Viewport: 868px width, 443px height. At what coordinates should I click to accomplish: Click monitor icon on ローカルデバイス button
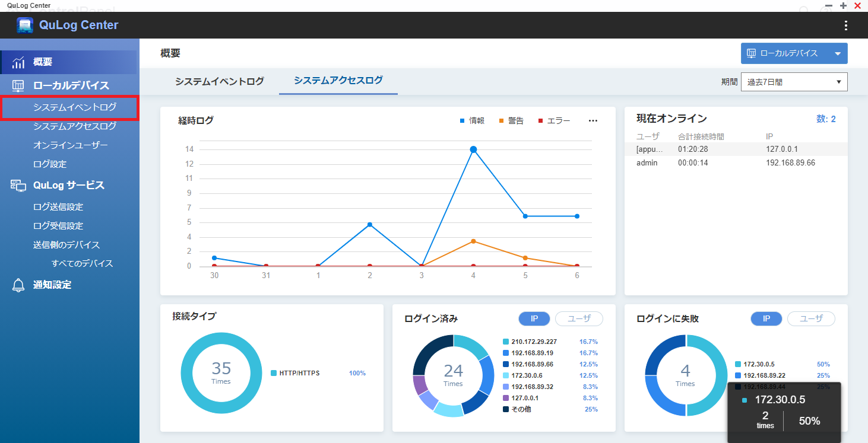point(751,53)
